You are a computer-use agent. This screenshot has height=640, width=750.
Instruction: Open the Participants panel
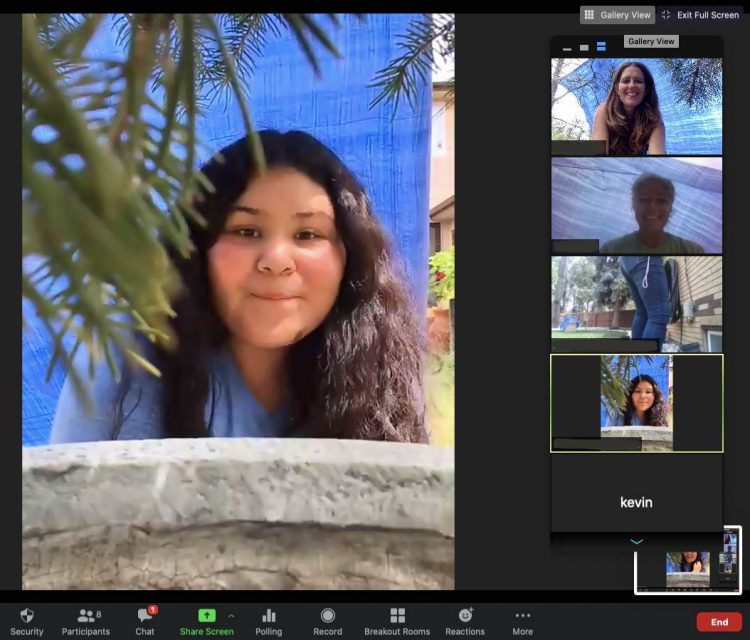pos(85,620)
